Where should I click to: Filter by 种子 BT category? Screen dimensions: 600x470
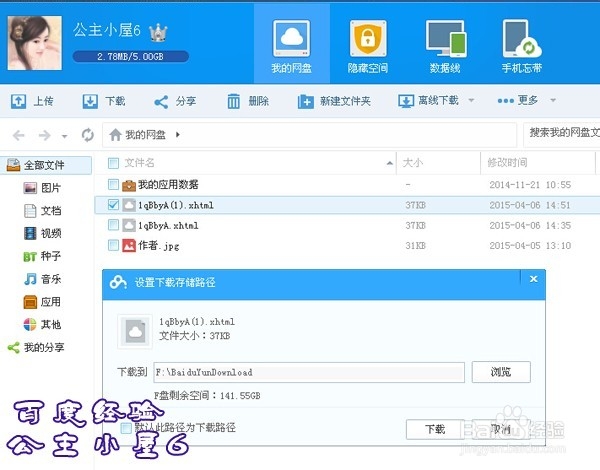[x=42, y=256]
